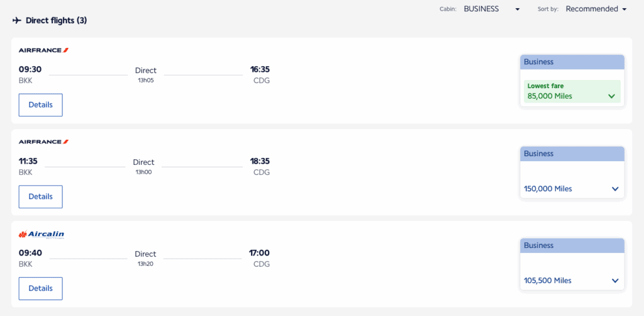Image resolution: width=644 pixels, height=316 pixels.
Task: Click the Air France logo on 11:35 flight
Action: pos(43,142)
